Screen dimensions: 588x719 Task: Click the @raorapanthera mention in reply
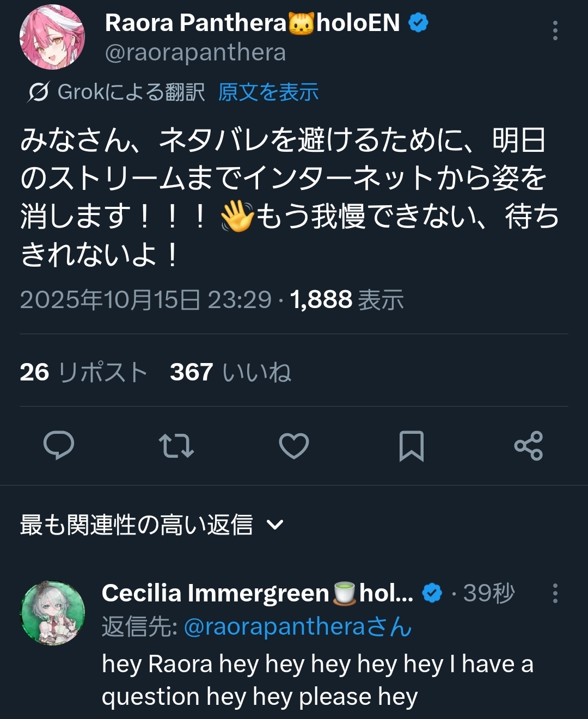click(x=297, y=627)
